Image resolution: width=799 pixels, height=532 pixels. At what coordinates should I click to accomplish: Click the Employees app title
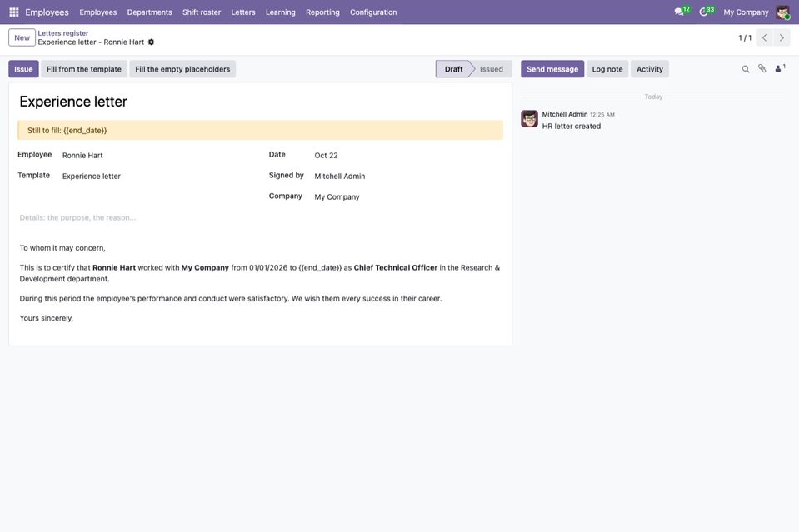[47, 12]
